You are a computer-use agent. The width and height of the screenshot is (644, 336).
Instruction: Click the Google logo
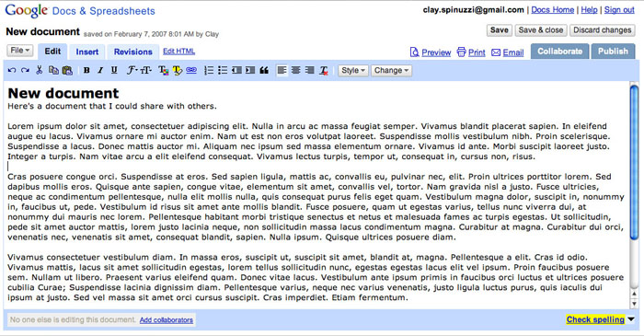[27, 11]
